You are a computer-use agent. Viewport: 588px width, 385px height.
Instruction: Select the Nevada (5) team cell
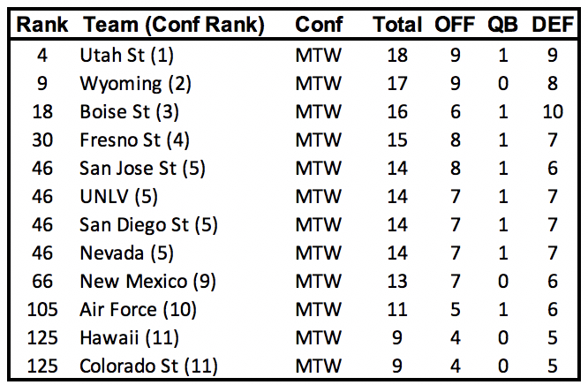pos(124,253)
